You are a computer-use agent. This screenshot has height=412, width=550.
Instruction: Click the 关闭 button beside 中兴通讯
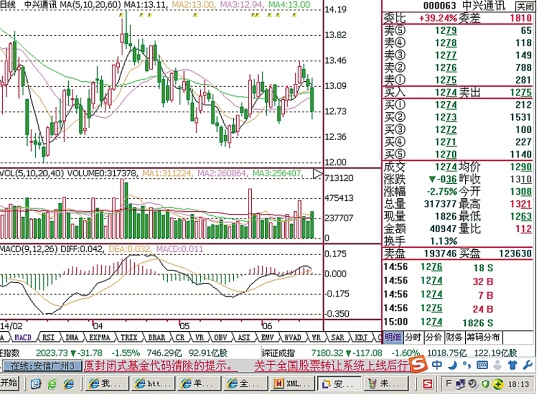click(x=525, y=6)
